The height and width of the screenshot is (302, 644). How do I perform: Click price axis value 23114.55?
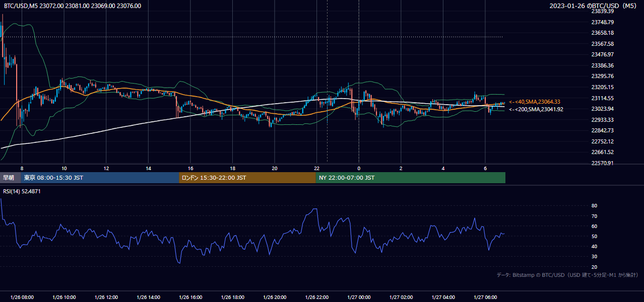(x=602, y=98)
